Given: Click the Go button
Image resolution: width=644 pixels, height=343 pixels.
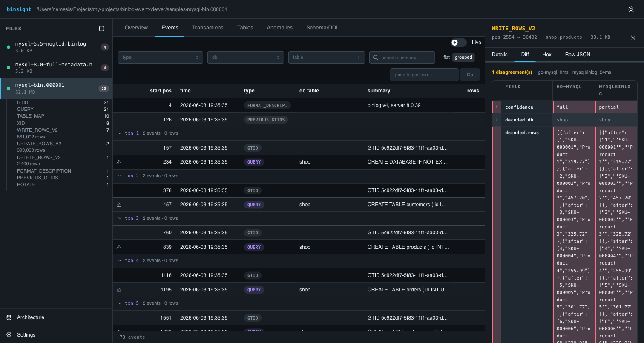Looking at the screenshot, I should tap(470, 75).
